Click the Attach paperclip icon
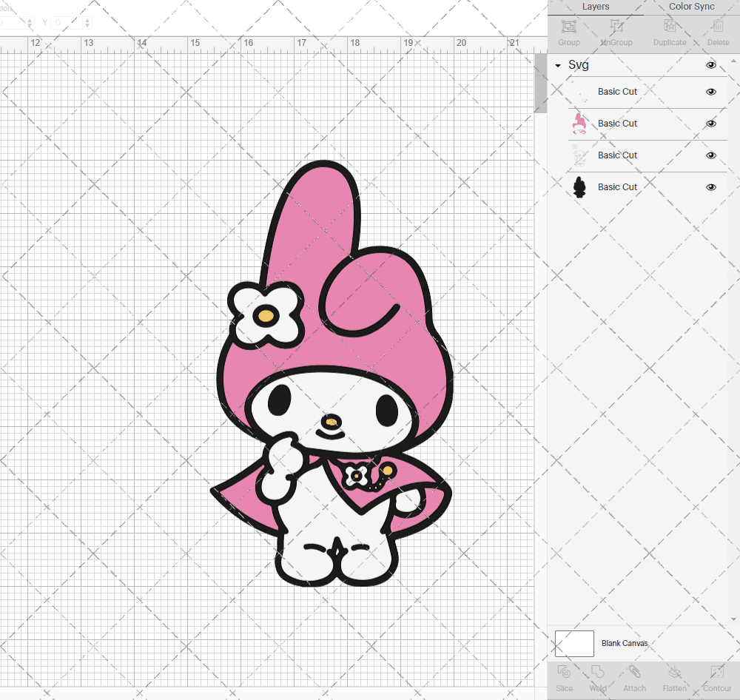 click(634, 672)
